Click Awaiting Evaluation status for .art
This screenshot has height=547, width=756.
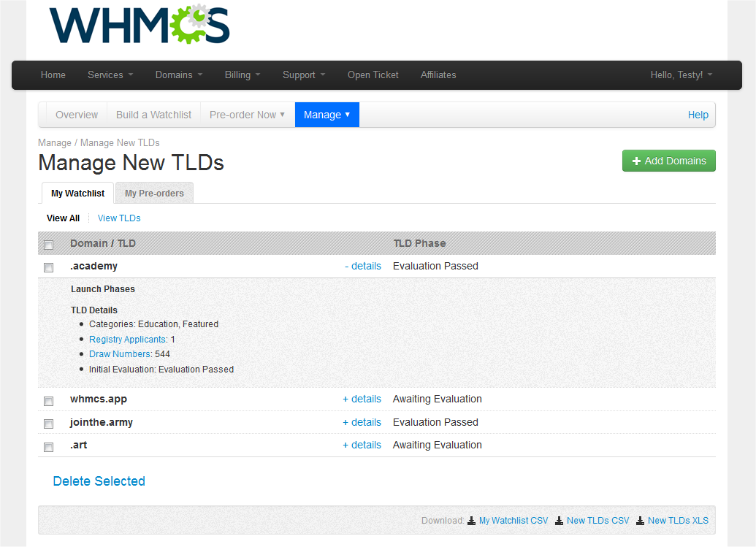(438, 445)
